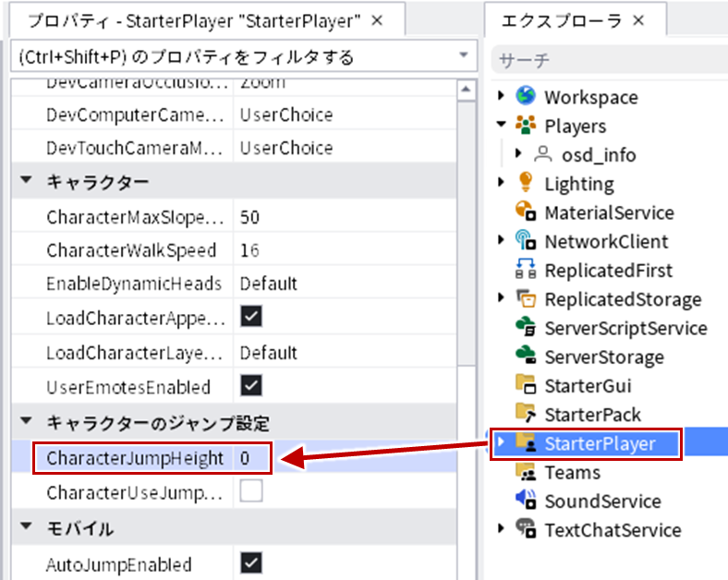The image size is (728, 580).
Task: Click the osd_info player icon
Action: click(542, 154)
